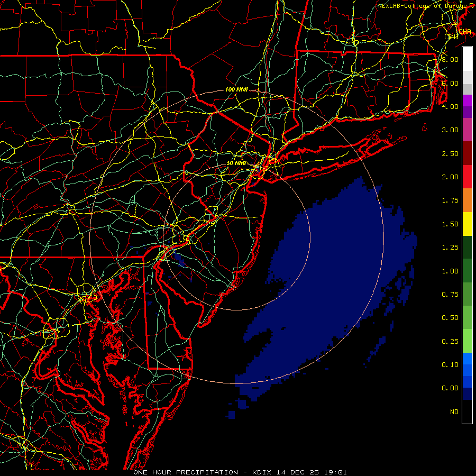Image resolution: width=476 pixels, height=476 pixels.
Task: Pick the bright red legend swatch beside 2.00
Action: (467, 177)
